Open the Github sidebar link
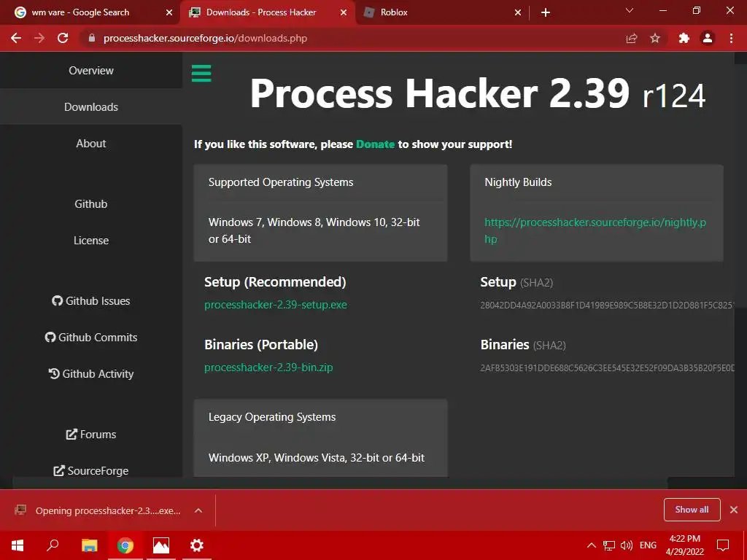The height and width of the screenshot is (560, 747). pyautogui.click(x=91, y=204)
